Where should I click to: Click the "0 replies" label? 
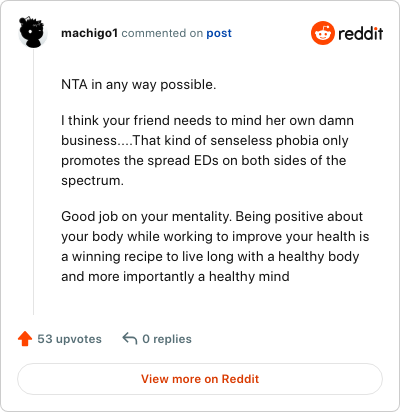coord(167,339)
